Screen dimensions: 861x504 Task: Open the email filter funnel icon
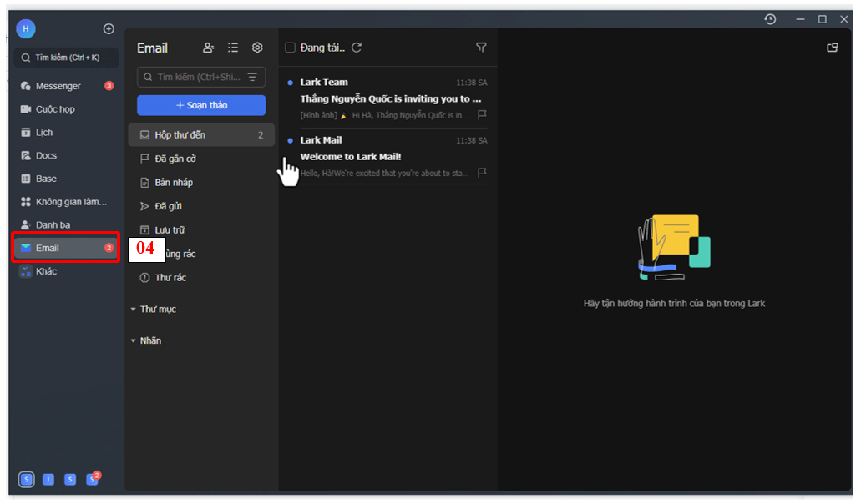click(481, 48)
